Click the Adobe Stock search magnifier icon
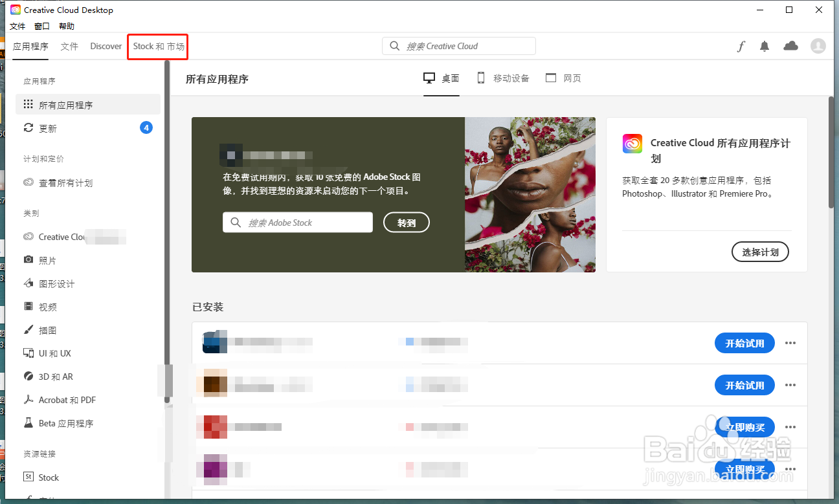This screenshot has height=504, width=839. 235,223
